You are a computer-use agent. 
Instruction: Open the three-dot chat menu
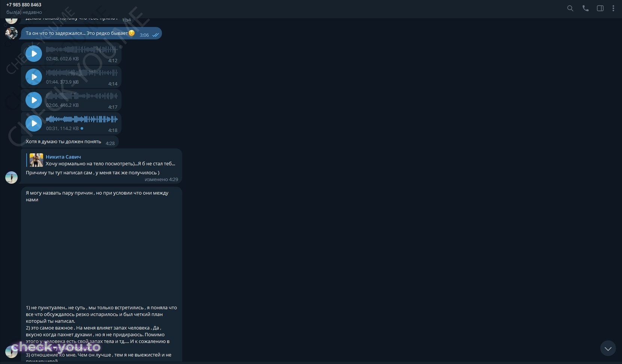click(613, 8)
